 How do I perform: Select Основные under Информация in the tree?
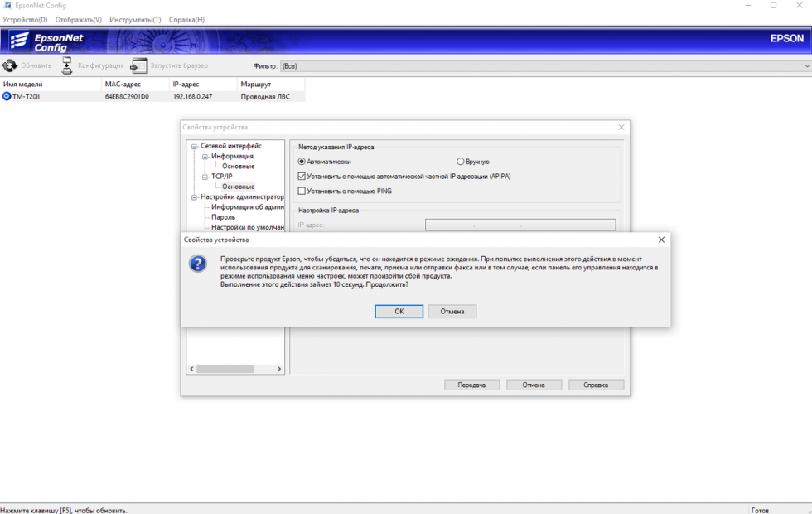pos(239,167)
